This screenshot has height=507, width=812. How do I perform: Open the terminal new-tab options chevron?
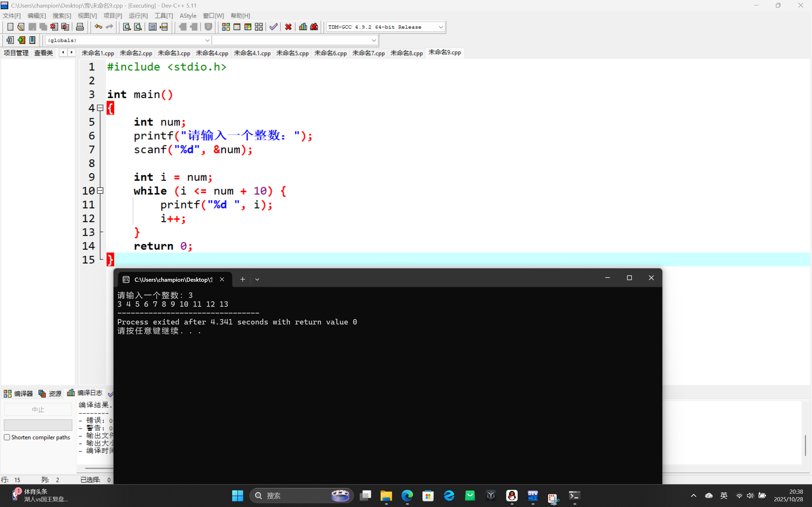coord(257,279)
